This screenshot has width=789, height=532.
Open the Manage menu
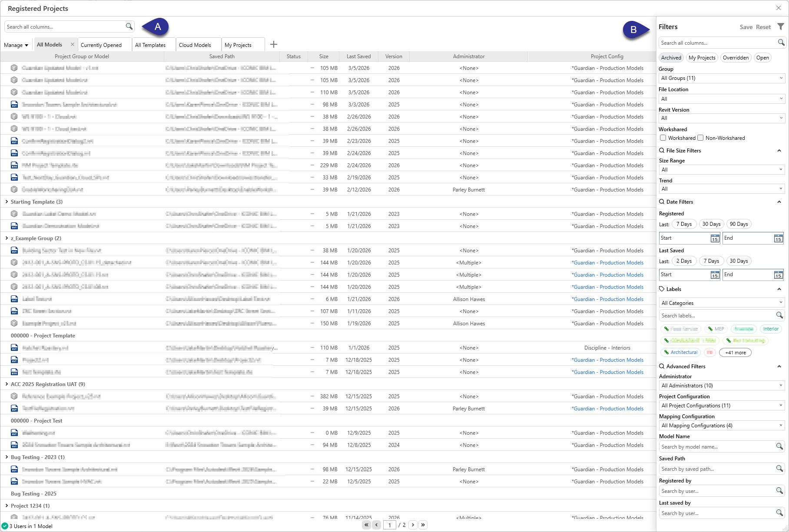click(16, 44)
